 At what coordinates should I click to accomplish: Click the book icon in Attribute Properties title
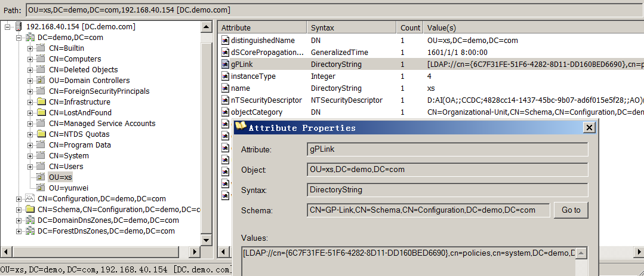point(241,126)
